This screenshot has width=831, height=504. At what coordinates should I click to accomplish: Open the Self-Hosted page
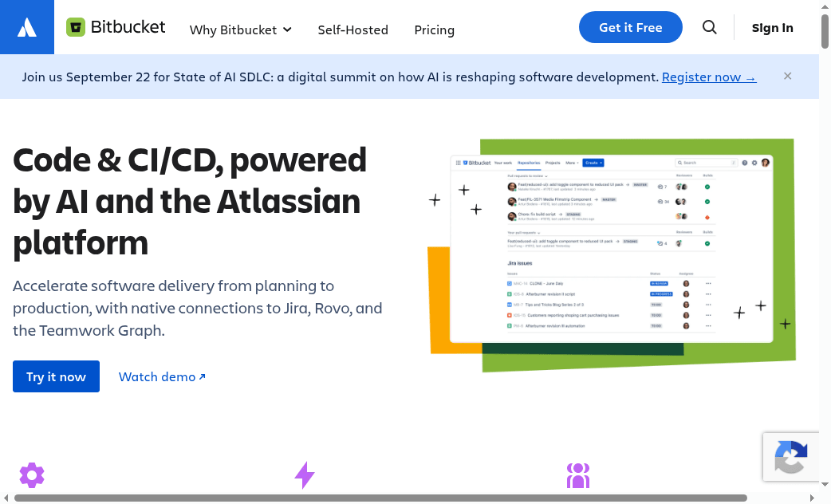pyautogui.click(x=353, y=30)
